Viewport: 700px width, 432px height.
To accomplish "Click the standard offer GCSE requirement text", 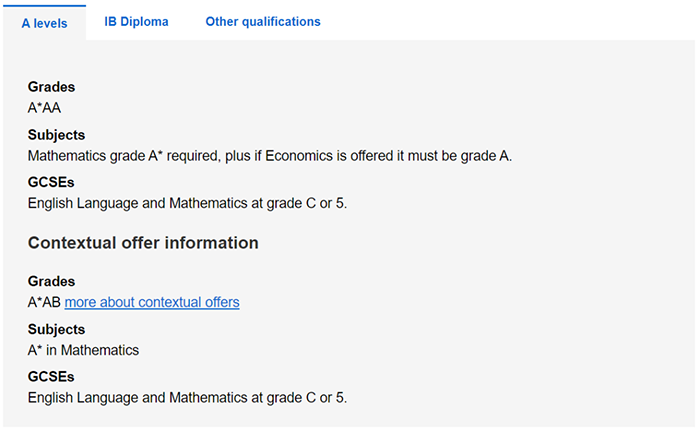I will (187, 204).
